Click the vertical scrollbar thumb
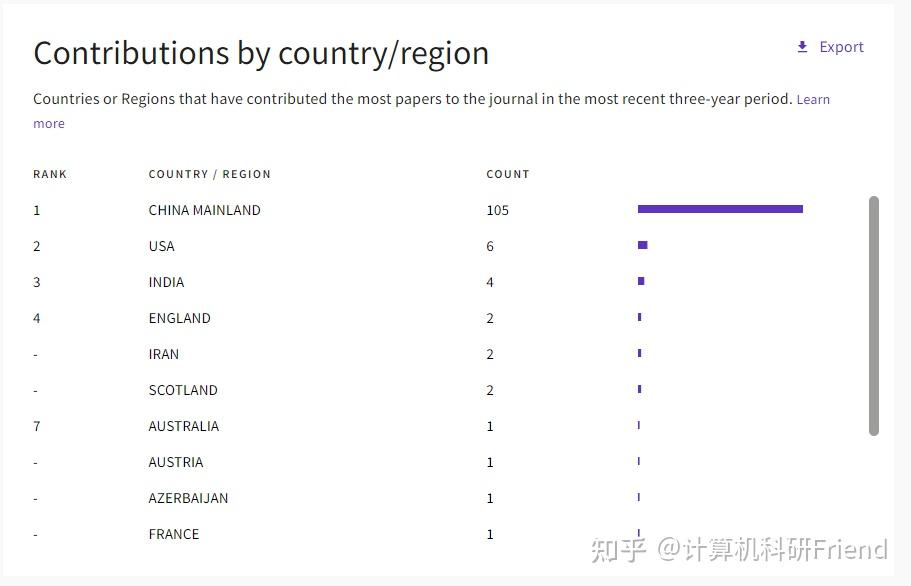 (x=873, y=315)
